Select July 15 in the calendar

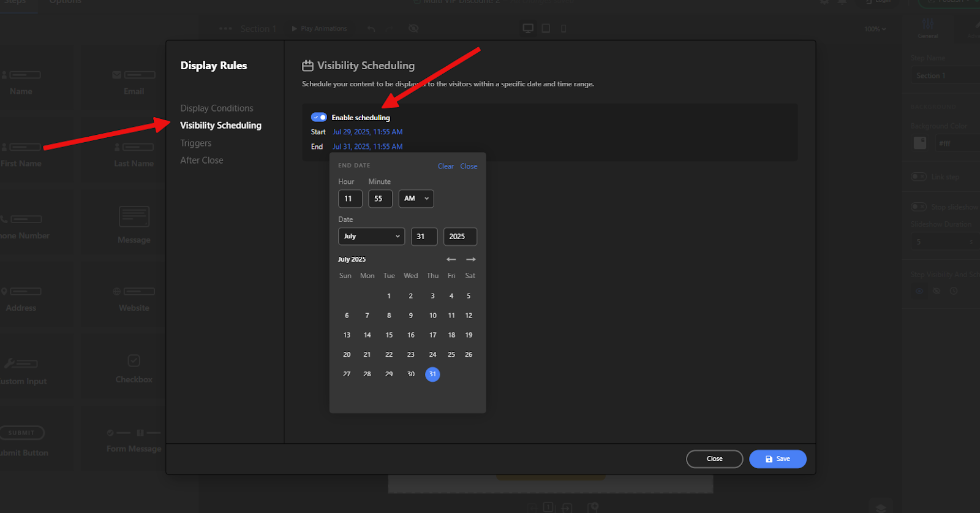coord(389,335)
